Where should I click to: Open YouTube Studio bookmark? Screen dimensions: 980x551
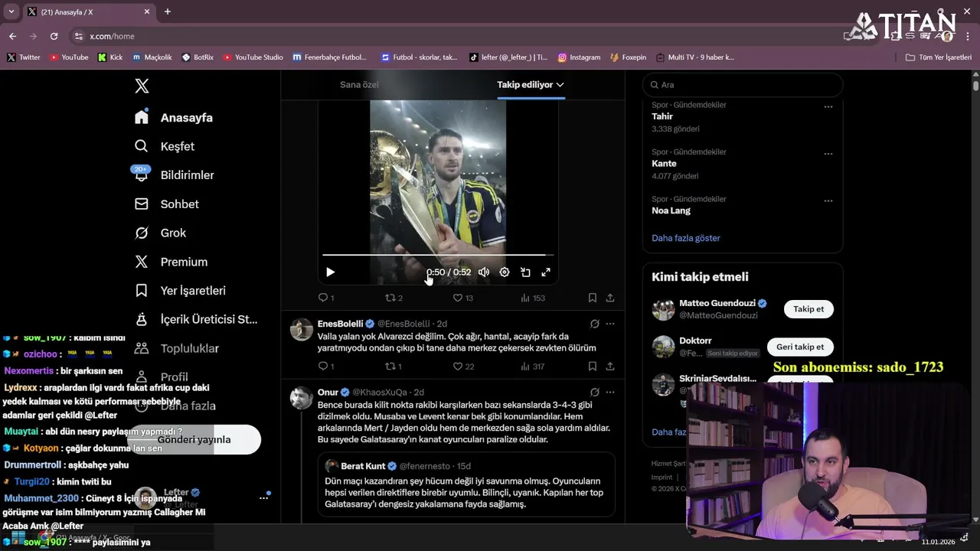pos(253,57)
